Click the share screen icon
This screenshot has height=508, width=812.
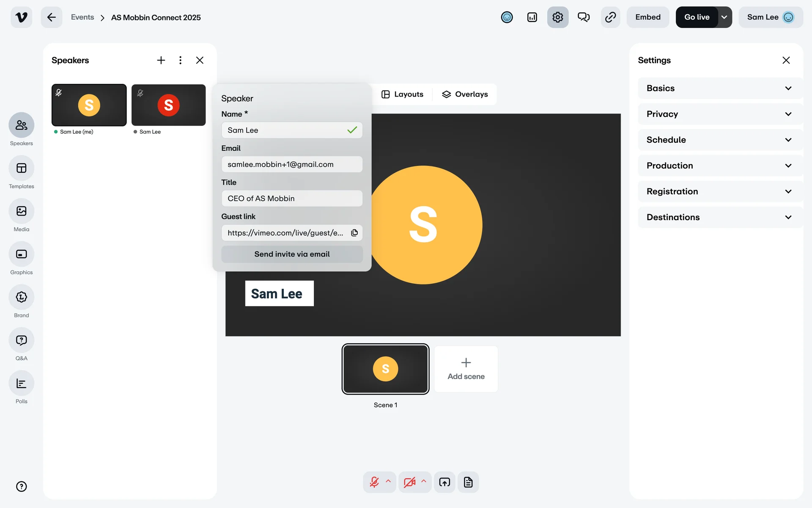click(444, 482)
